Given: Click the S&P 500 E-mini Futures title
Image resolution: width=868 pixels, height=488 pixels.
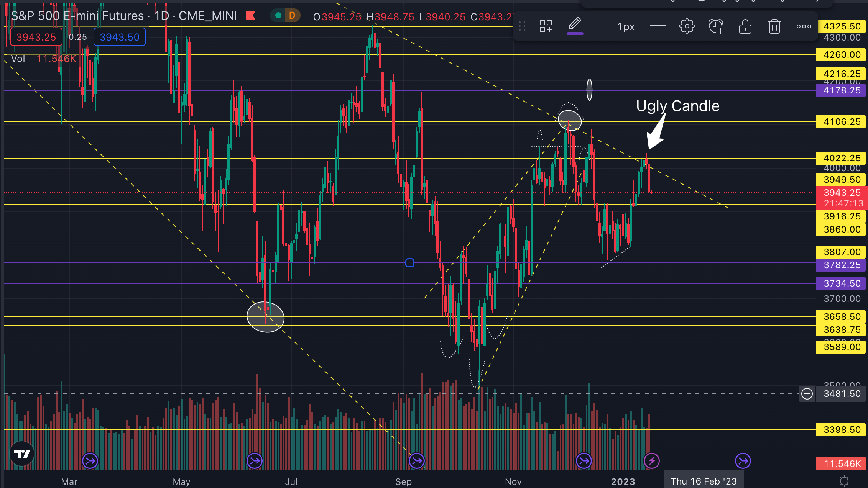Looking at the screenshot, I should [77, 16].
